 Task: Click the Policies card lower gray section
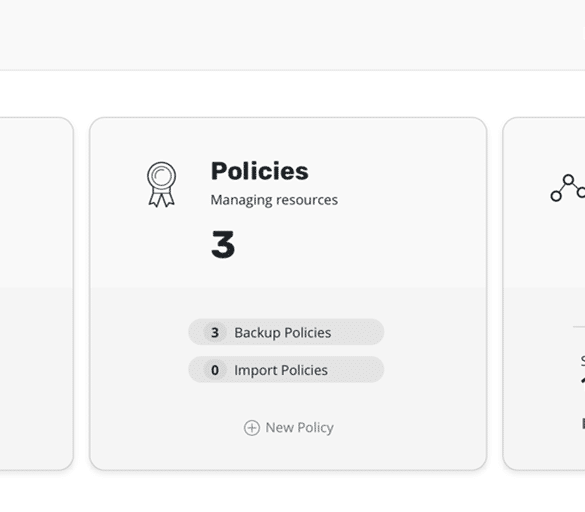point(288,378)
